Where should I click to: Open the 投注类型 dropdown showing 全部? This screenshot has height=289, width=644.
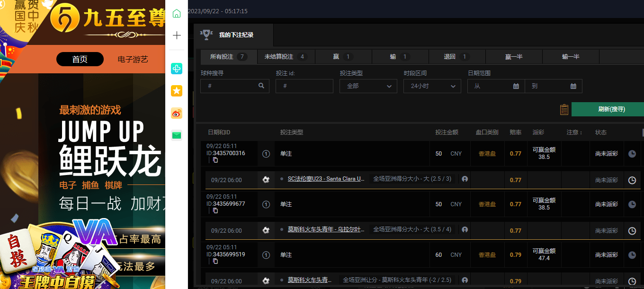pyautogui.click(x=368, y=86)
